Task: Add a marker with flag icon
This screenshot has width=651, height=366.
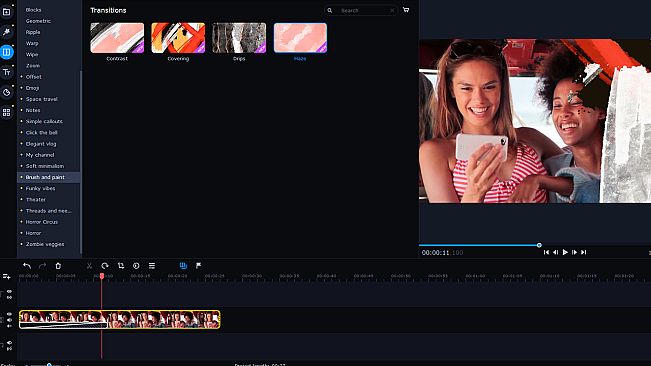Action: click(198, 266)
